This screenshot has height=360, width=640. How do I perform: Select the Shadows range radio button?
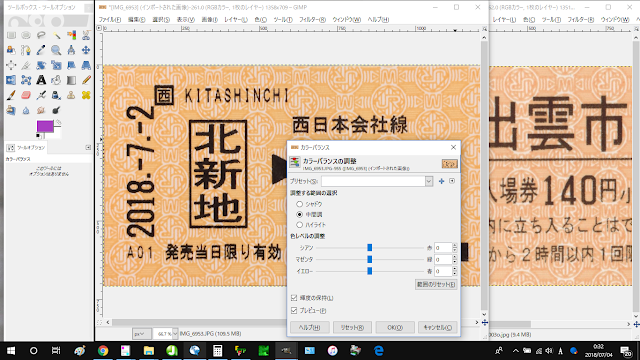(300, 204)
